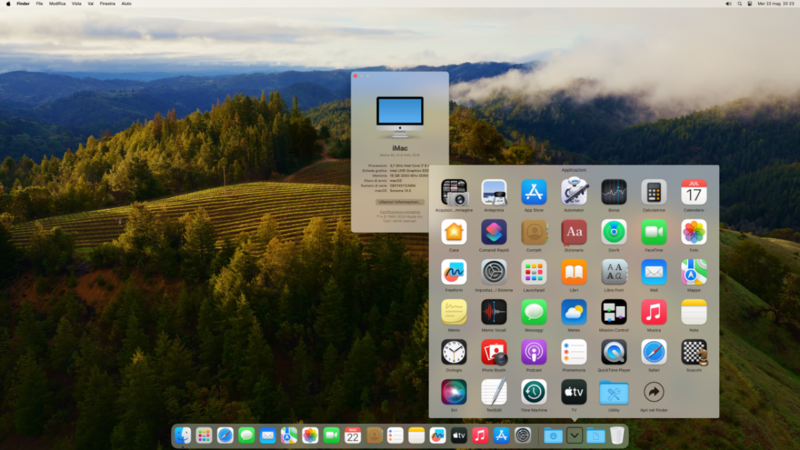800x450 pixels.
Task: Open the Finder menu in menu bar
Action: (23, 4)
